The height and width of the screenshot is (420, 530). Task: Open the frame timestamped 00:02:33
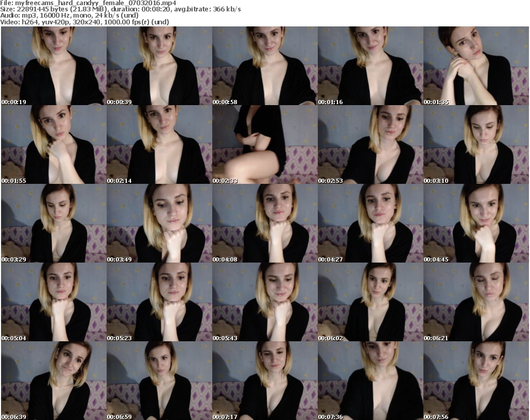pyautogui.click(x=265, y=144)
